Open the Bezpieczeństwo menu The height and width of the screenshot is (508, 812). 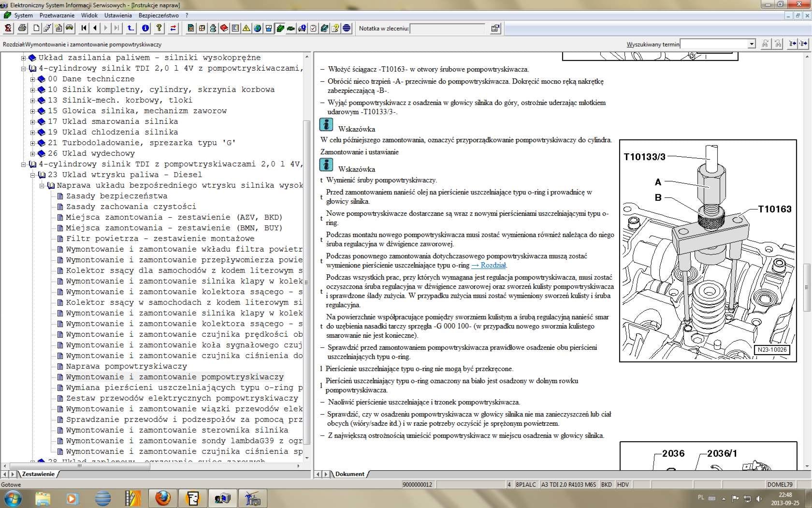point(159,15)
